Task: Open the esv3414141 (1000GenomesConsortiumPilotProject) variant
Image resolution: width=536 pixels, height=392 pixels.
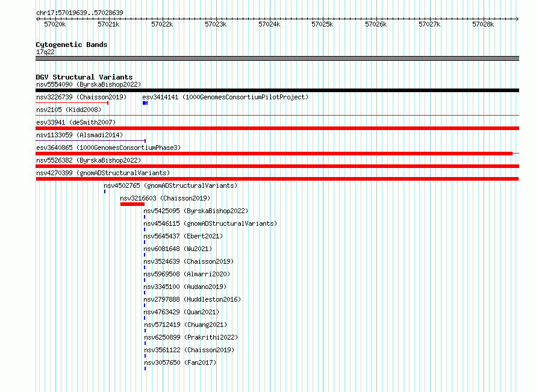Action: pyautogui.click(x=225, y=97)
